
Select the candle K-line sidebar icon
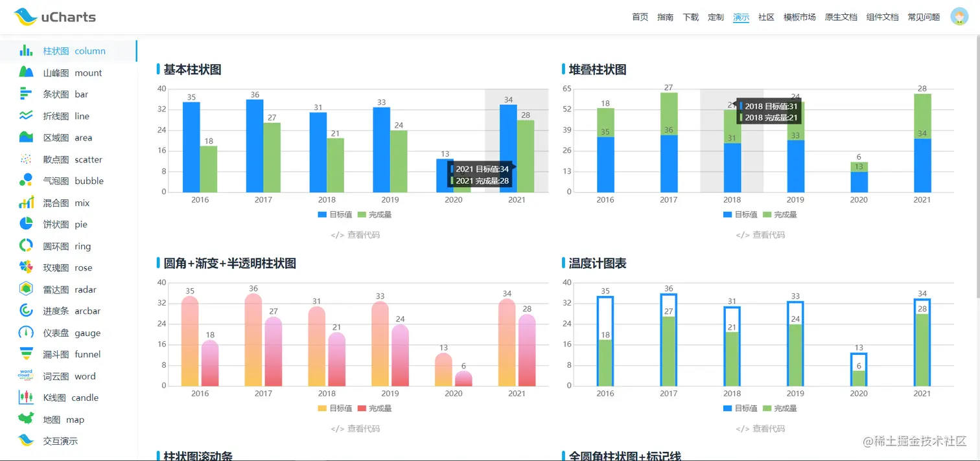[26, 398]
